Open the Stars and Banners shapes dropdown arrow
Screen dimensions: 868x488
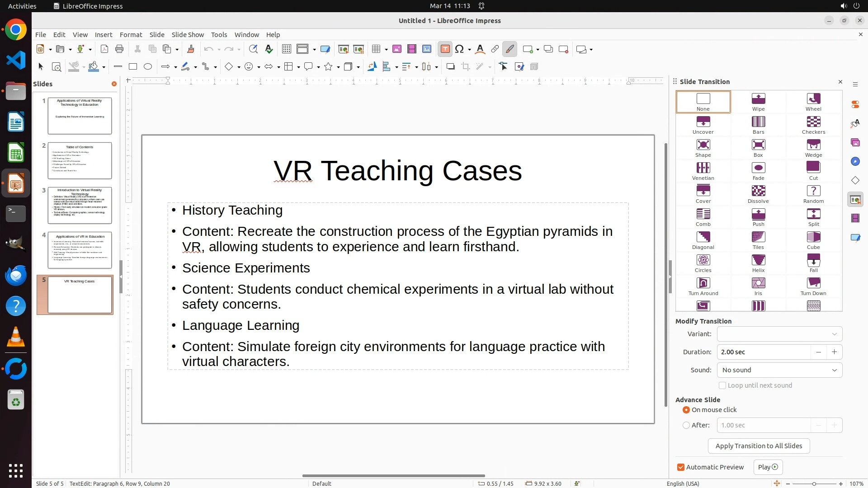point(338,67)
